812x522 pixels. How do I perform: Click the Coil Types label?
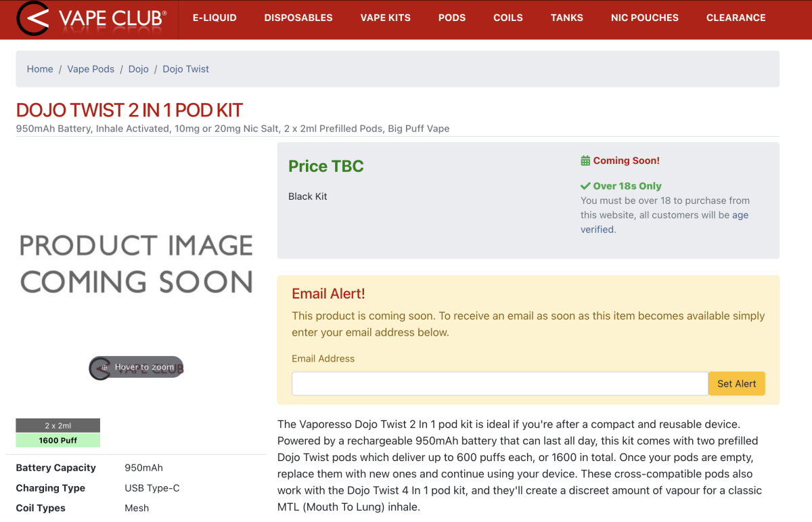pos(41,508)
